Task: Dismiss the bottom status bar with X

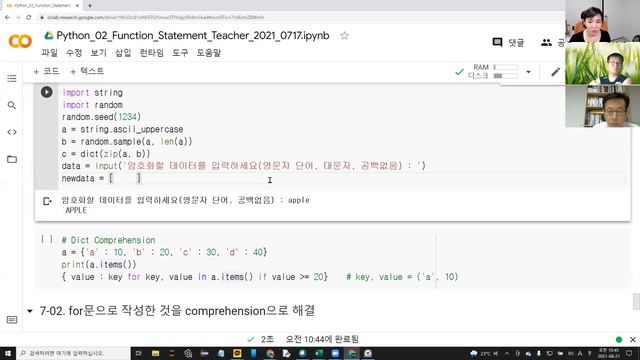Action: 633,340
